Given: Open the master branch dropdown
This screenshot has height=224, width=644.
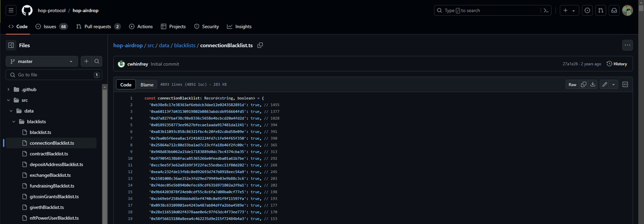Looking at the screenshot, I should point(42,62).
